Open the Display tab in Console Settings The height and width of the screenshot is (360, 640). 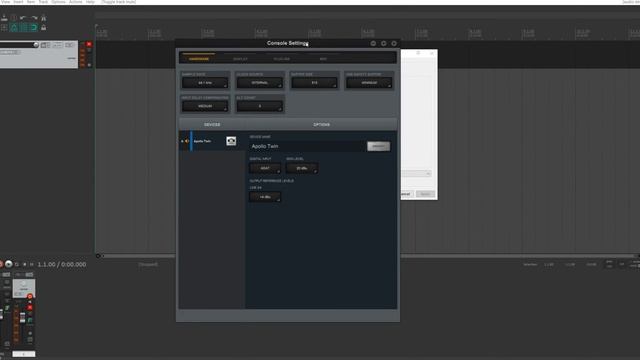coord(240,59)
